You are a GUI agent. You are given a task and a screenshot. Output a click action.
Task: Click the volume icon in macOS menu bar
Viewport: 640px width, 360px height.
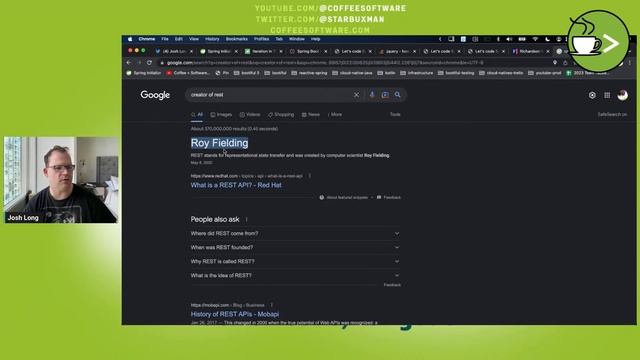tap(509, 39)
